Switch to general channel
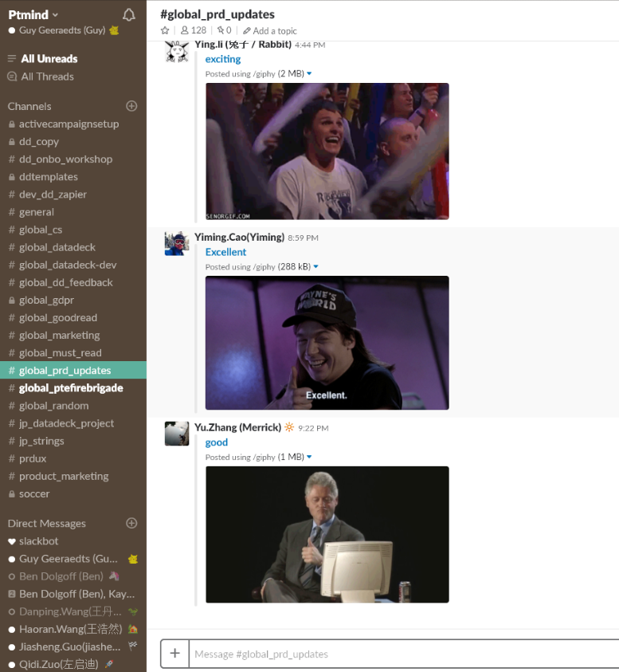 73,212
